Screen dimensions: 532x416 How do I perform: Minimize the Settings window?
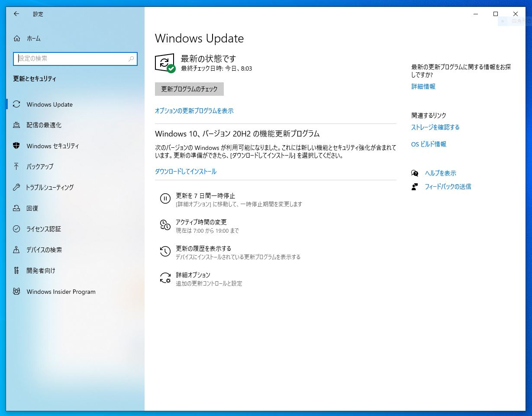(x=476, y=14)
